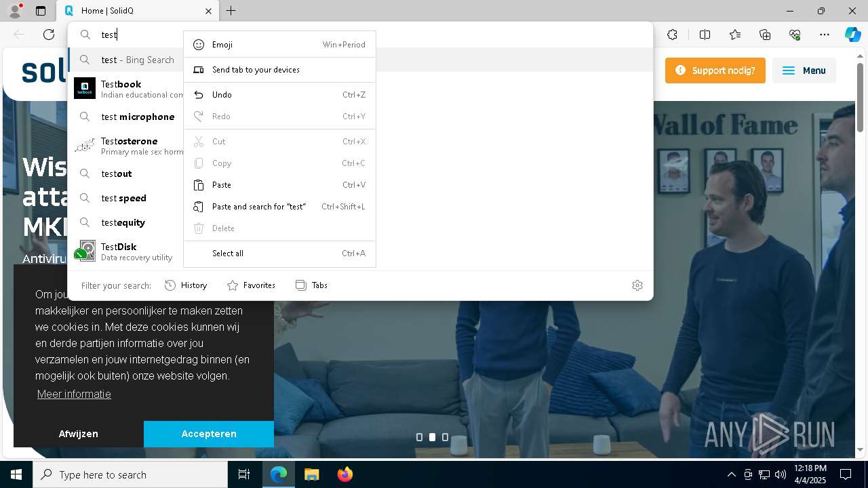Open search settings gear in dropdown
The image size is (868, 488).
[637, 285]
